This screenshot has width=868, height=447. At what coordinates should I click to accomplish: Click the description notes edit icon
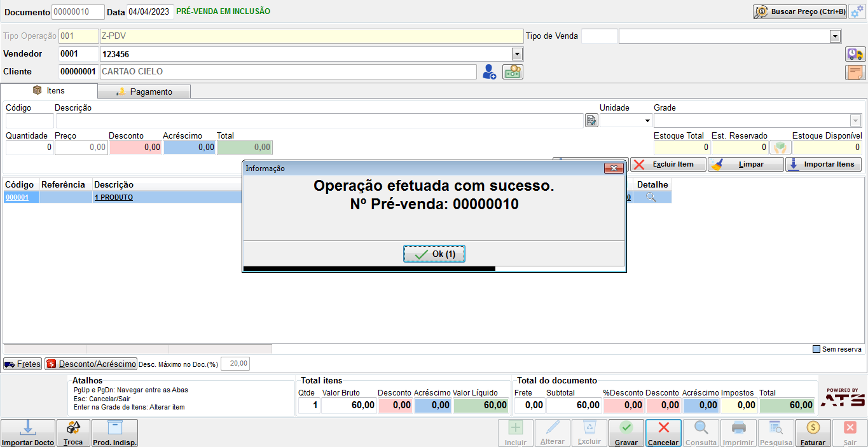coord(591,120)
